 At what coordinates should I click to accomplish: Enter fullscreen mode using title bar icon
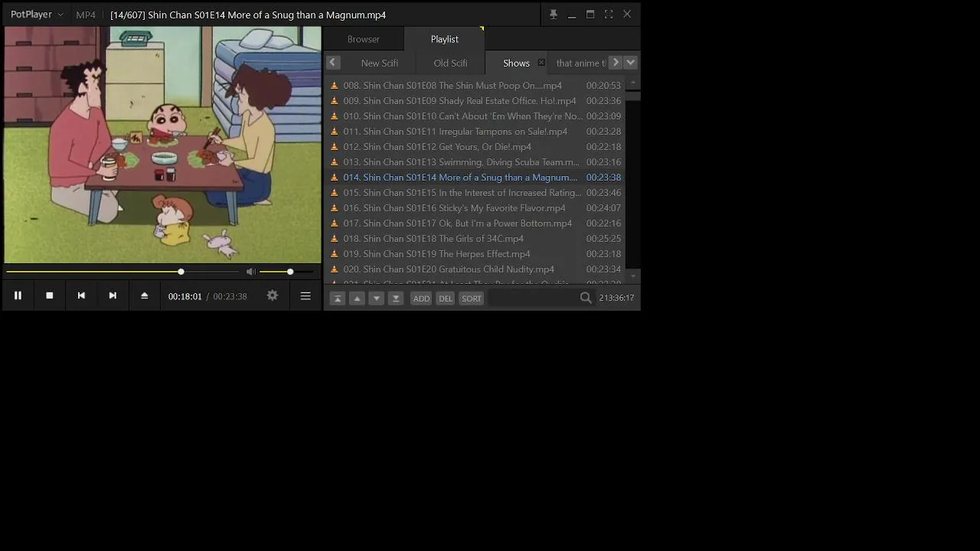pos(609,15)
